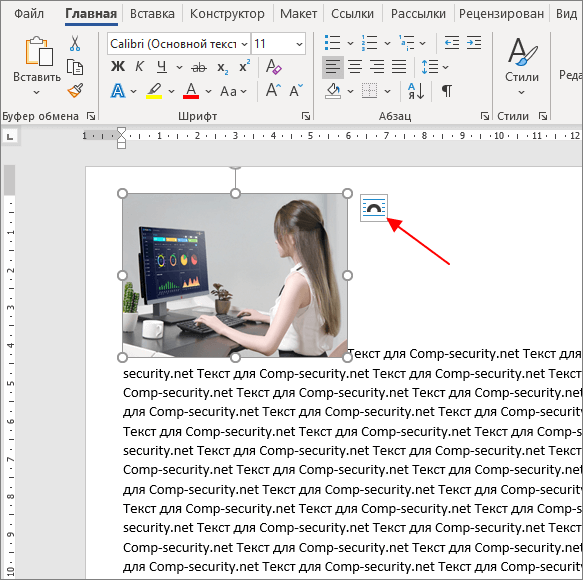
Task: Toggle paragraph marks ¶ display
Action: coord(447,91)
